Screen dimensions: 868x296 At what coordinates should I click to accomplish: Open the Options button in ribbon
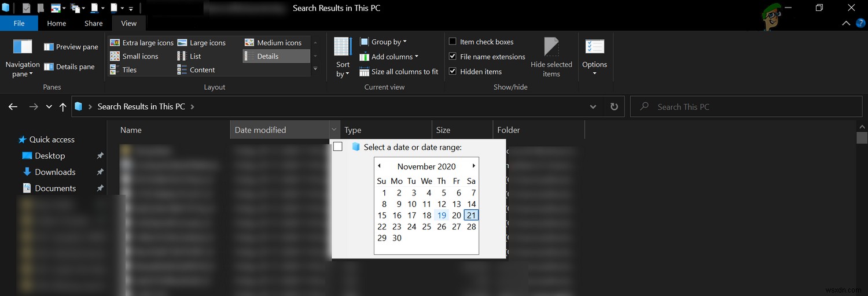[x=594, y=57]
